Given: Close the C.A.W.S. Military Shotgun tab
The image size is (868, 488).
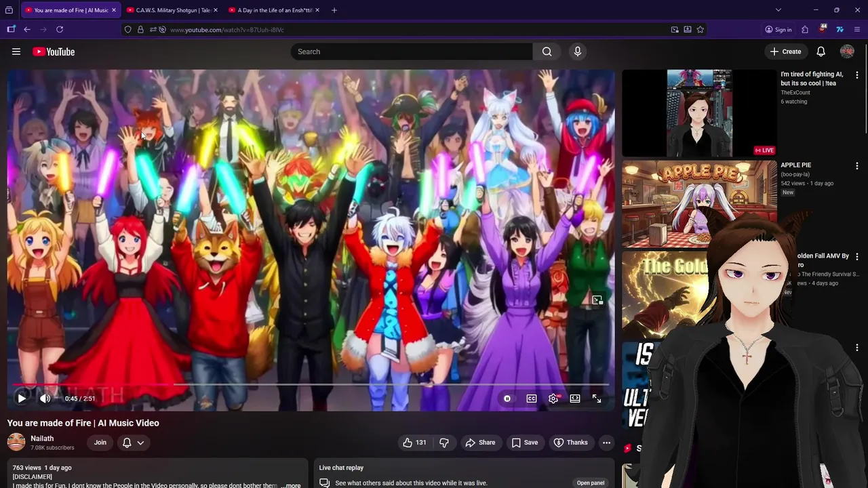Looking at the screenshot, I should pos(215,10).
